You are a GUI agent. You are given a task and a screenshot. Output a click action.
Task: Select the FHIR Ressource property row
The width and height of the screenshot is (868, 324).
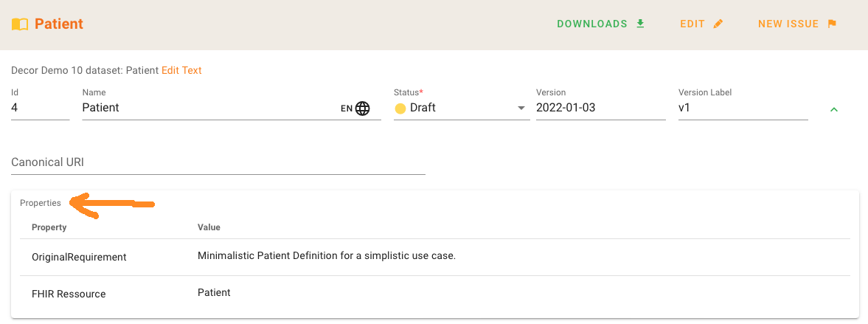tap(69, 294)
